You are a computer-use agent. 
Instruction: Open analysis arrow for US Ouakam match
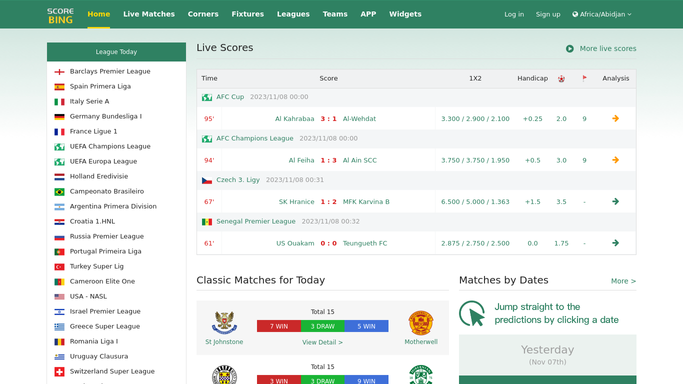click(615, 243)
